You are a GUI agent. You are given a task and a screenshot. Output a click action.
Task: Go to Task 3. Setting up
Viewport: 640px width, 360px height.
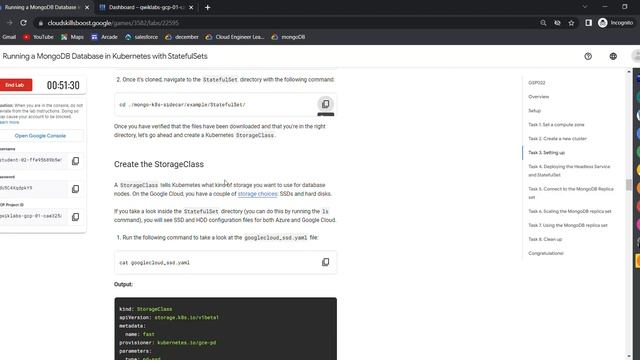(547, 153)
